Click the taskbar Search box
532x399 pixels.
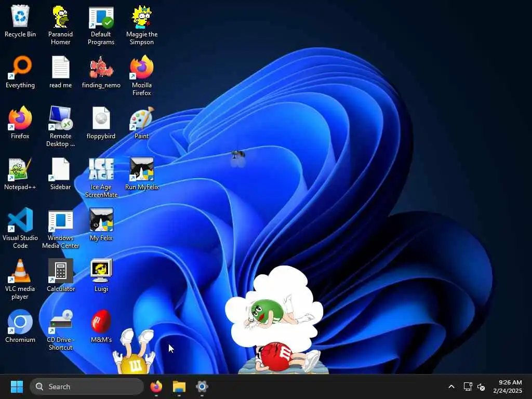(x=87, y=387)
